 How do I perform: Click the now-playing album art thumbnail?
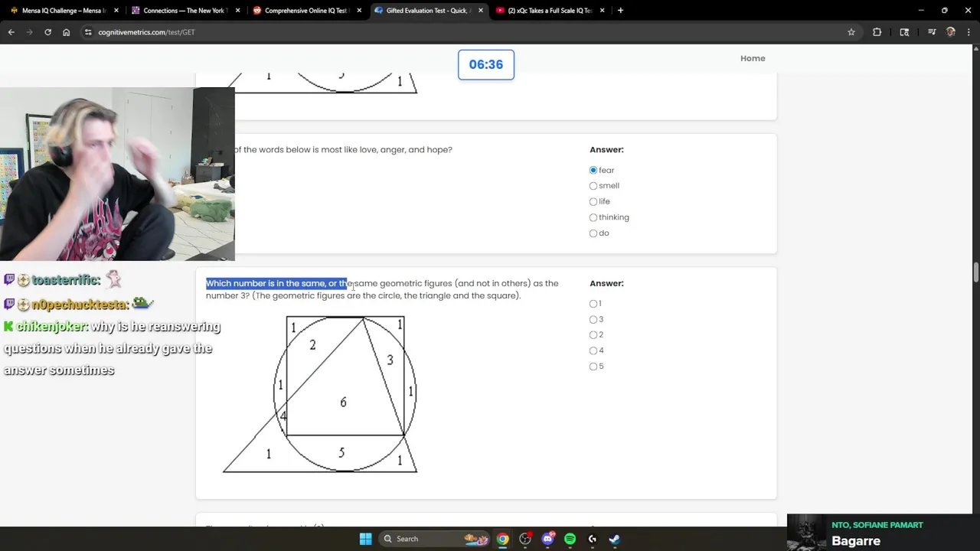[x=807, y=533]
